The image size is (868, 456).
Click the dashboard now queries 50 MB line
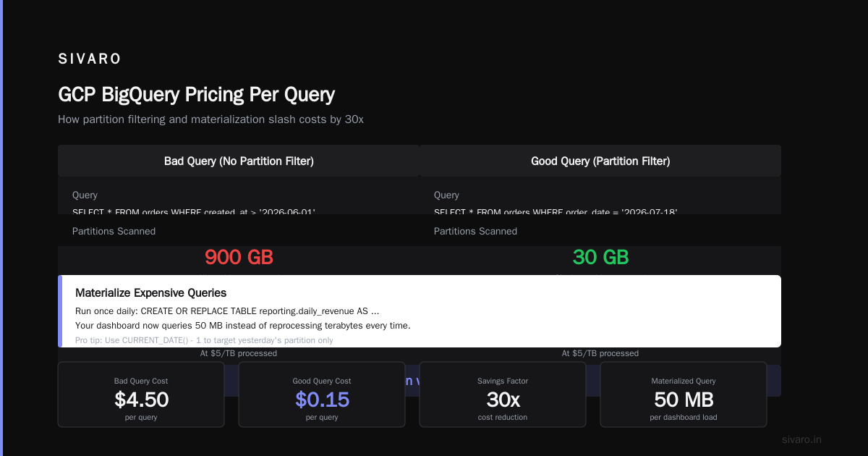click(x=243, y=326)
